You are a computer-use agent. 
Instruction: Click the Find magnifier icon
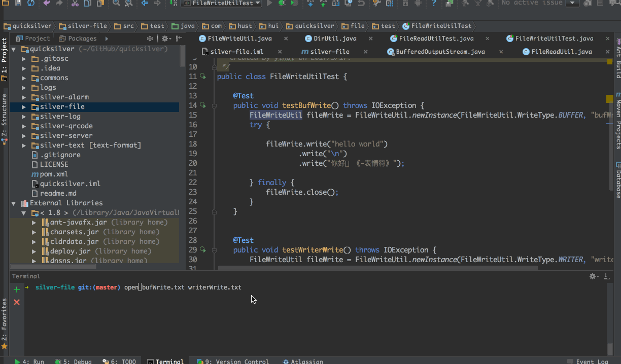click(x=116, y=3)
